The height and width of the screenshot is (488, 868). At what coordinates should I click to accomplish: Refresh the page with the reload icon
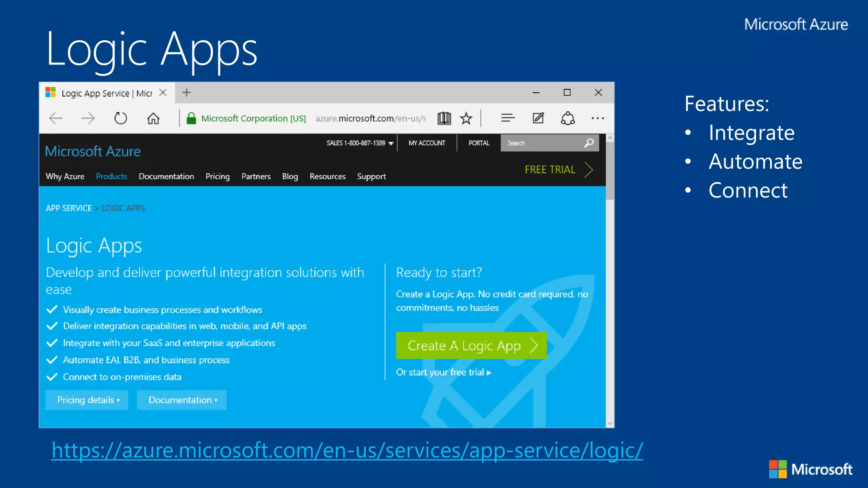tap(121, 118)
